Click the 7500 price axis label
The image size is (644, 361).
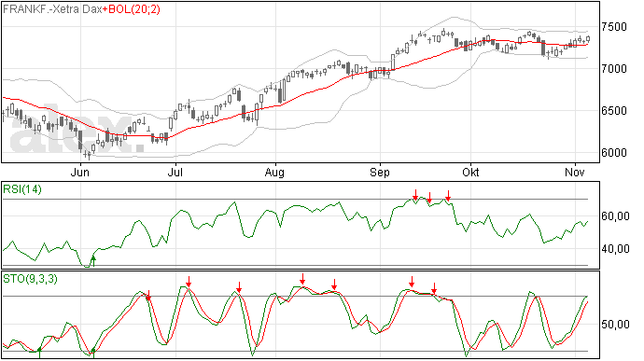click(614, 27)
